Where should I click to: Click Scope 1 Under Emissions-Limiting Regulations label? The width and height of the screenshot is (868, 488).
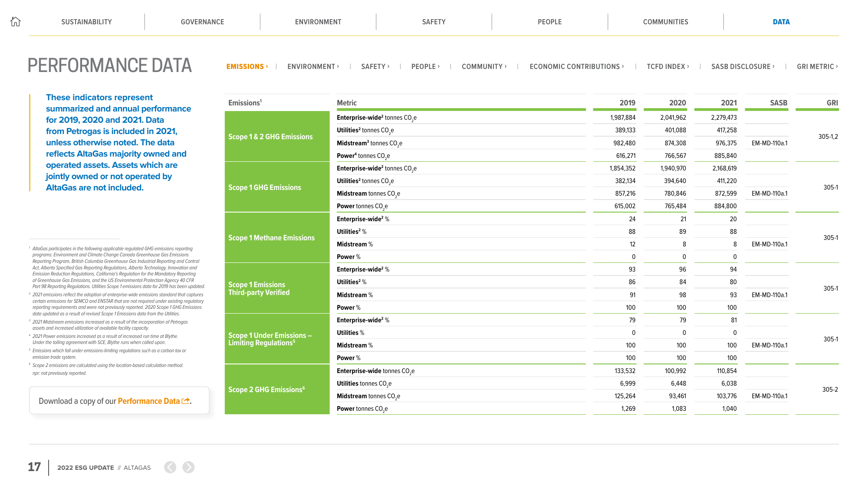(270, 339)
